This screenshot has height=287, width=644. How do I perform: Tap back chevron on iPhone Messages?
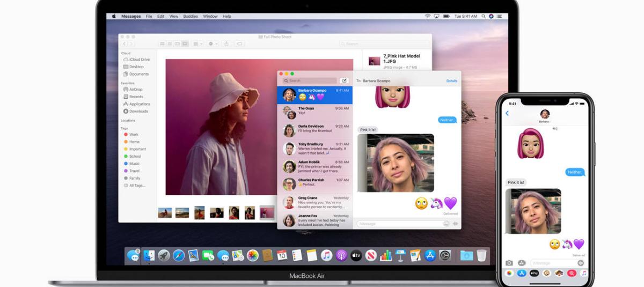click(507, 113)
